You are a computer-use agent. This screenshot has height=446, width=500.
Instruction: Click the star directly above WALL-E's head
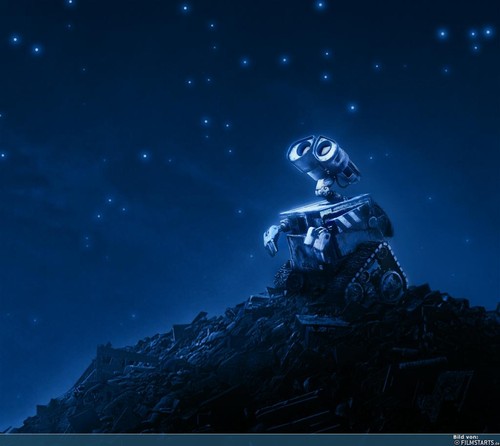352,107
